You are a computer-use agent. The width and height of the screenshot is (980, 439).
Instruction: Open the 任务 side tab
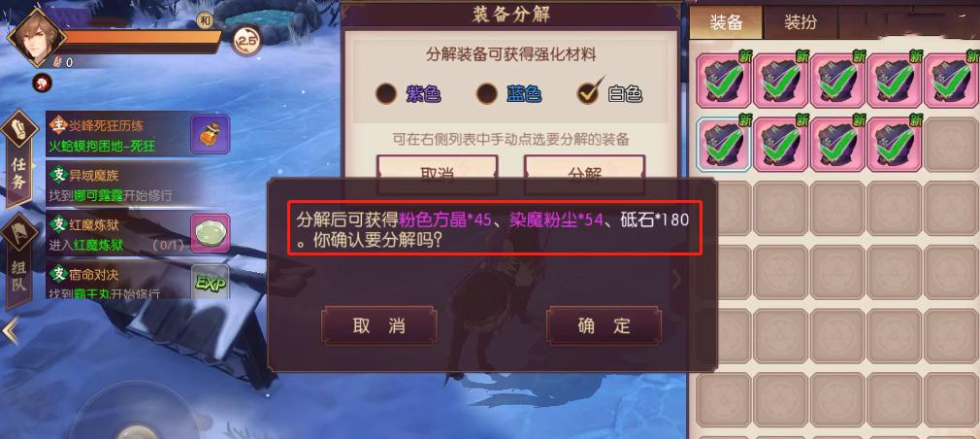point(20,159)
